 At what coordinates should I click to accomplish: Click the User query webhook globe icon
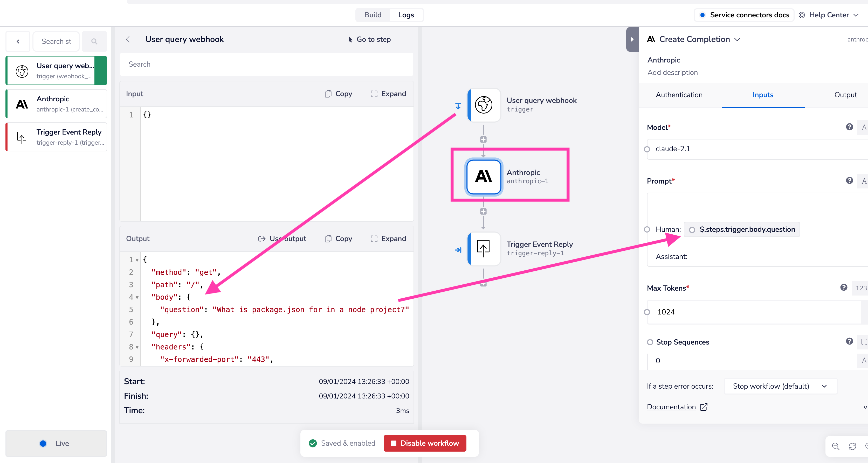point(484,105)
